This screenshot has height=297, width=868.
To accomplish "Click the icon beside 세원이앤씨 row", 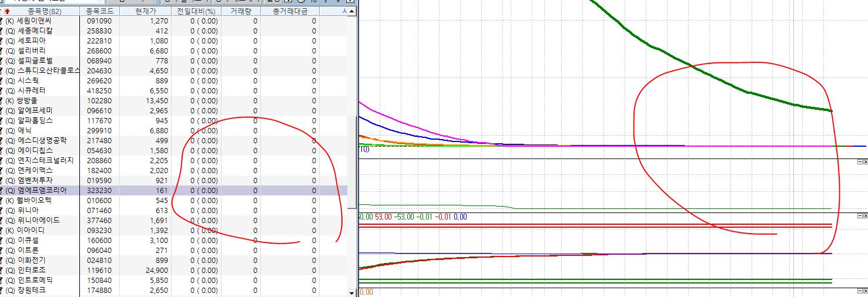I will coord(2,21).
